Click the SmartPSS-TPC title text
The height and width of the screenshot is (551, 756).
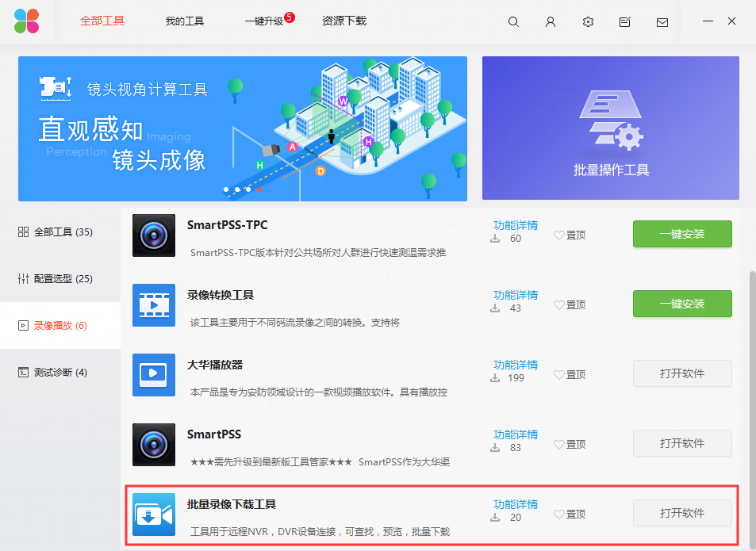(227, 225)
